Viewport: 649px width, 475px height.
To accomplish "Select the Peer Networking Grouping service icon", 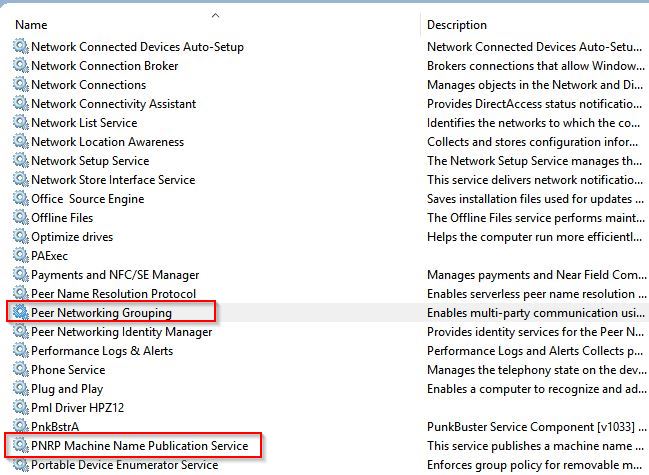I will point(20,312).
